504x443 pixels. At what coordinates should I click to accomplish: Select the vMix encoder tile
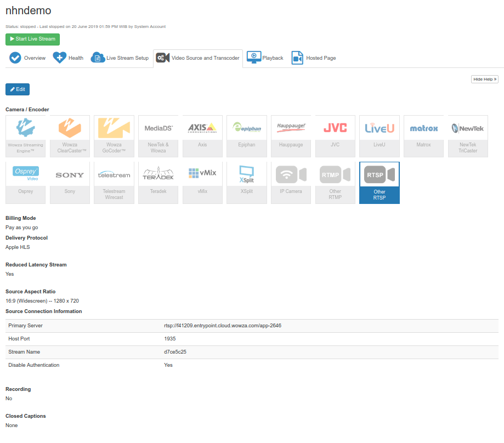[202, 183]
